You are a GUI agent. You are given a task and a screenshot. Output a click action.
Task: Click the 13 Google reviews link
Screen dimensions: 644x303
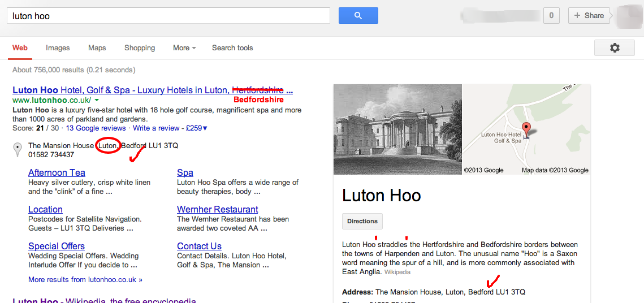point(96,128)
